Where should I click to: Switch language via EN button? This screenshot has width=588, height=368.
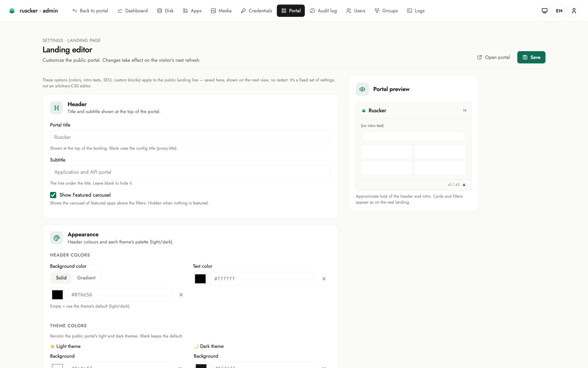(x=559, y=11)
